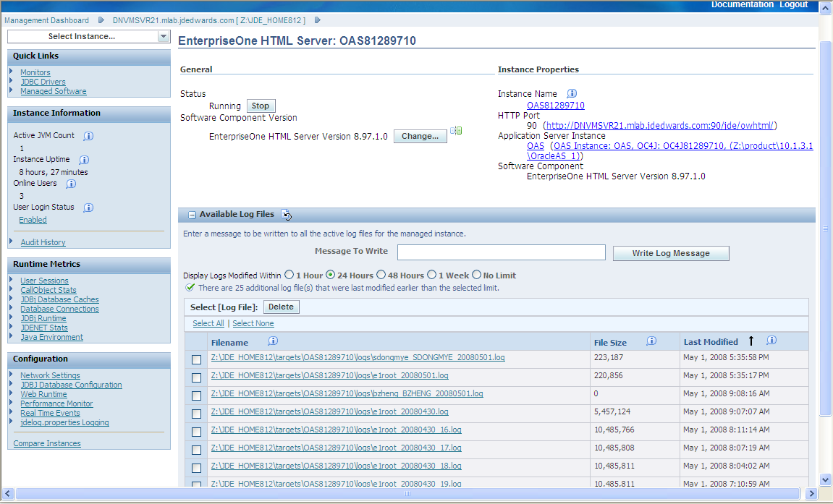The image size is (833, 504).
Task: Click the horizontal scrollbar thumb
Action: pos(407,493)
